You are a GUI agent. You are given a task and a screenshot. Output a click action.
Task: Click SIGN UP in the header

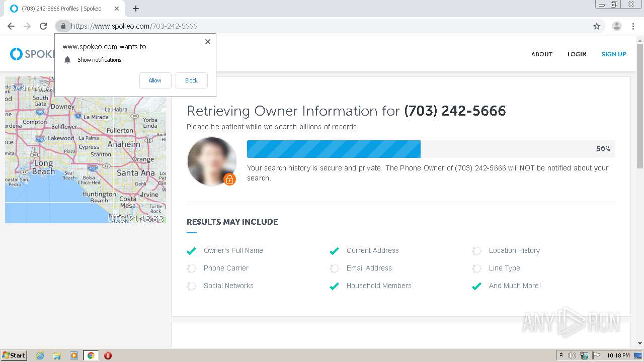click(x=614, y=54)
